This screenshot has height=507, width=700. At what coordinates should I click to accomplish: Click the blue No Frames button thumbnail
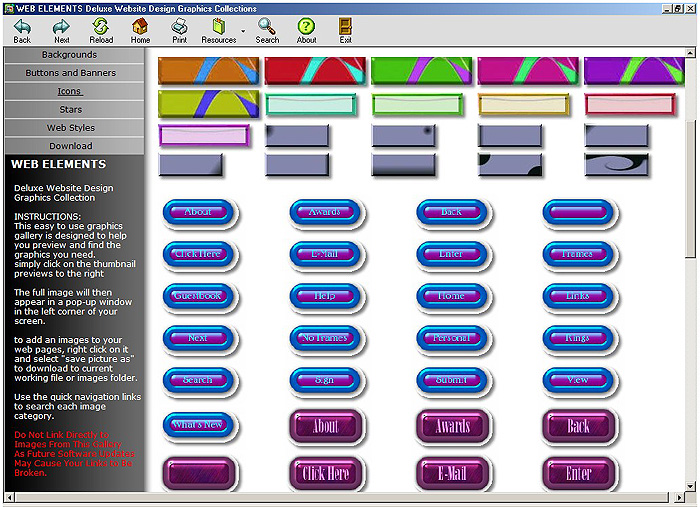click(325, 338)
